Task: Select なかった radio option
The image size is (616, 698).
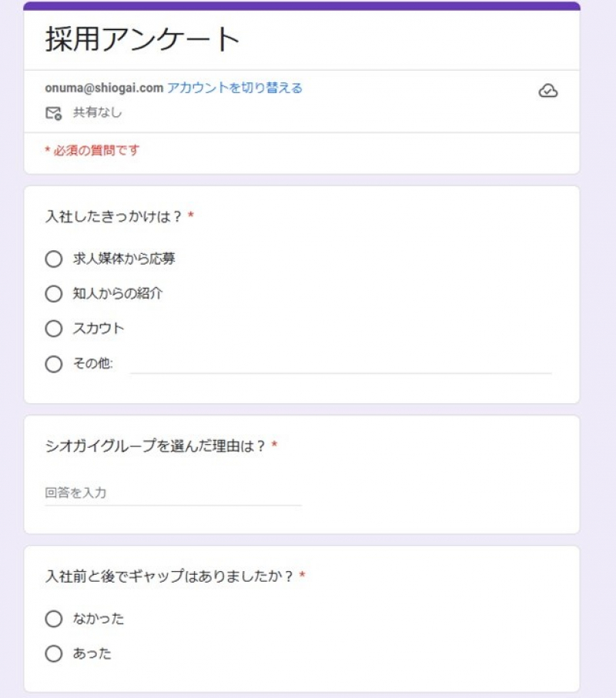Action: (x=53, y=619)
